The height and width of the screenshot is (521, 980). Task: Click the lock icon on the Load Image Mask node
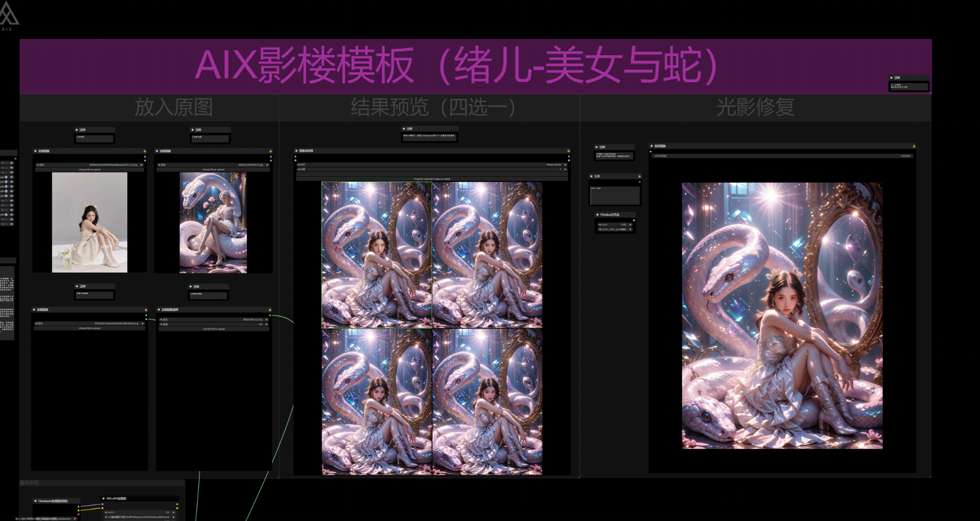coord(270,310)
